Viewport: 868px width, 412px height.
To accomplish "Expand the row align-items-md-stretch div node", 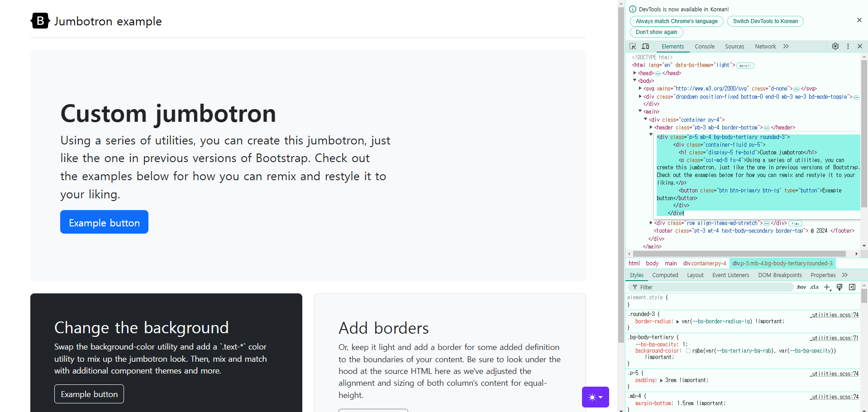I will (x=651, y=223).
